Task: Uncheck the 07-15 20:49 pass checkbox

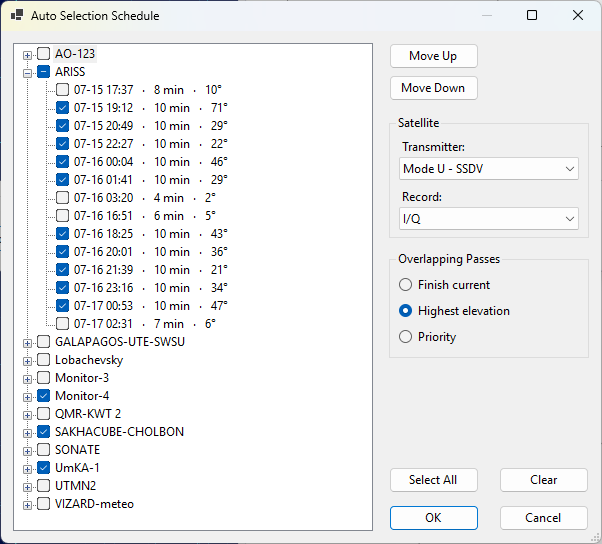Action: pyautogui.click(x=63, y=126)
